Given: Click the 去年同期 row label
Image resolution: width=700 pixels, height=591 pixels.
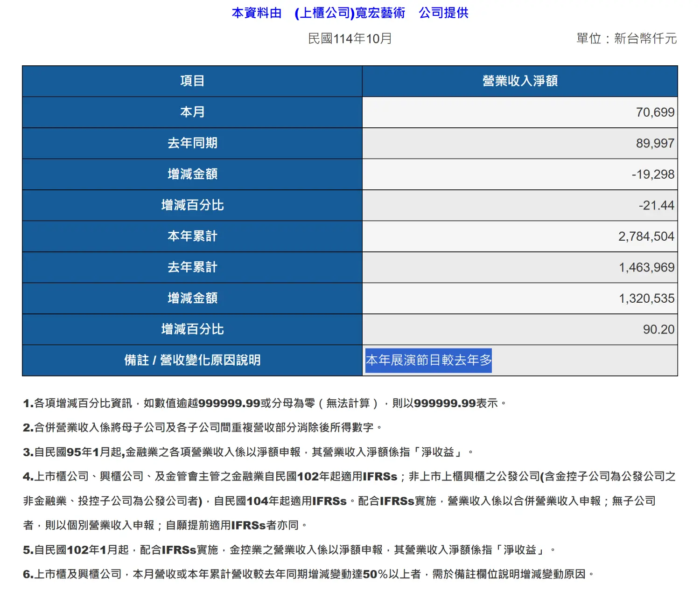Looking at the screenshot, I should [192, 143].
